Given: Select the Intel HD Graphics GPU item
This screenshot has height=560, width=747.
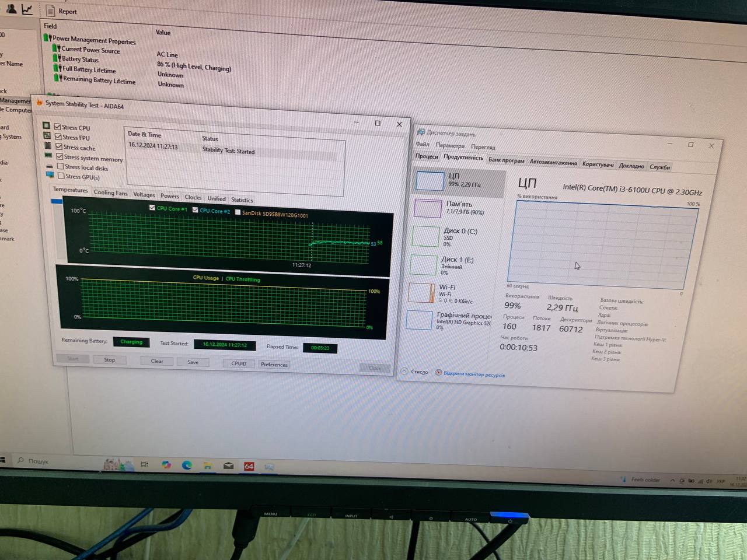Looking at the screenshot, I should [449, 320].
